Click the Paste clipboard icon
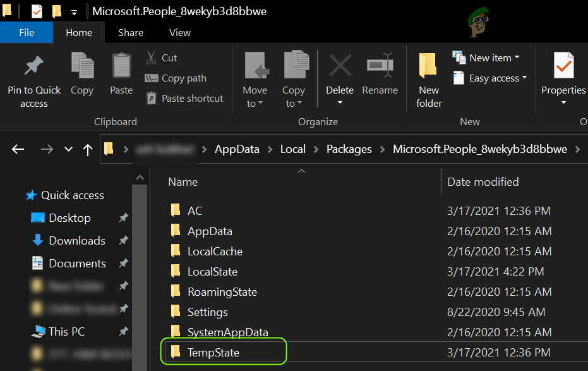Viewport: 588px width, 371px height. pos(121,66)
